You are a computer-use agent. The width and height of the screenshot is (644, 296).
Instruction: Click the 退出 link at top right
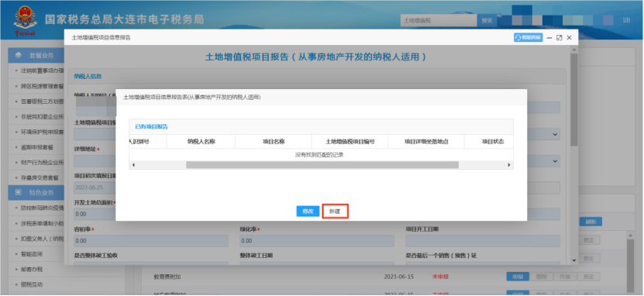[x=626, y=19]
